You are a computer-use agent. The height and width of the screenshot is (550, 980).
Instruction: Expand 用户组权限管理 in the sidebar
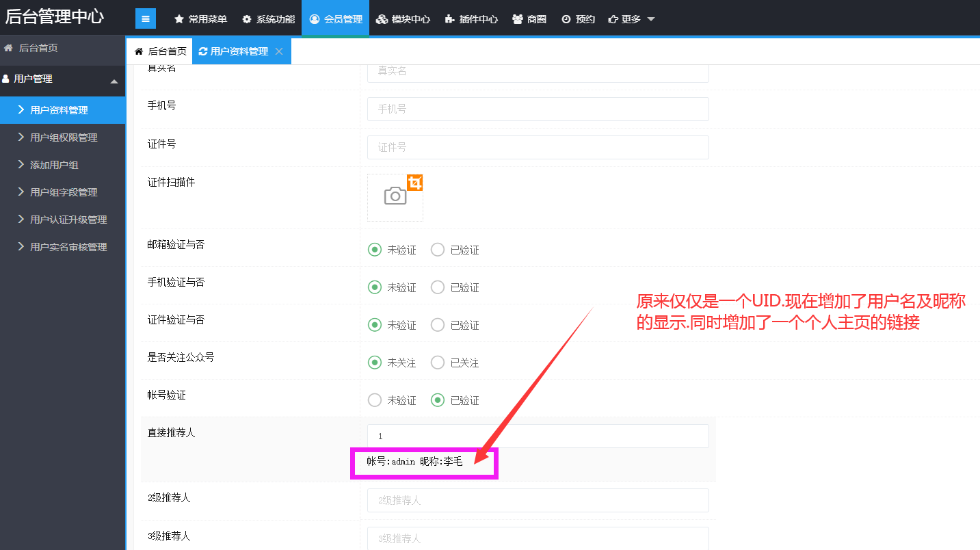(x=63, y=137)
